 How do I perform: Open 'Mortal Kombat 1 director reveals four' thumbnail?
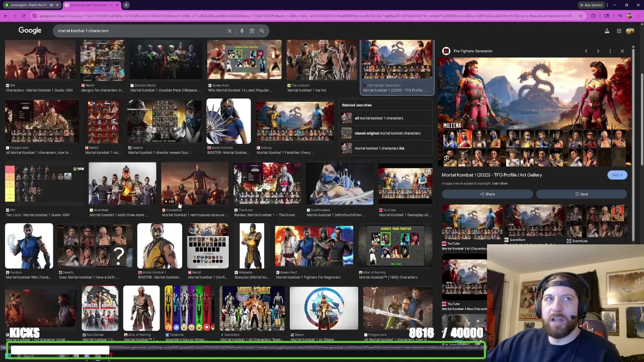pos(164,121)
